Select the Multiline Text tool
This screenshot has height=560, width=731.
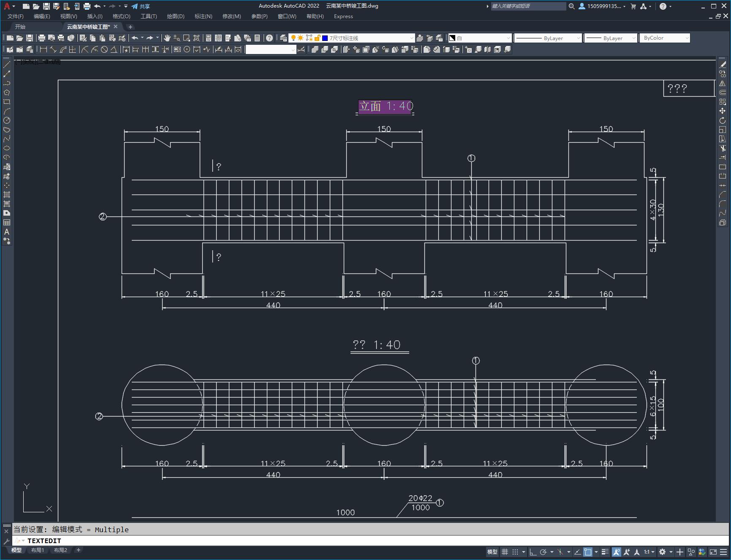coord(7,232)
